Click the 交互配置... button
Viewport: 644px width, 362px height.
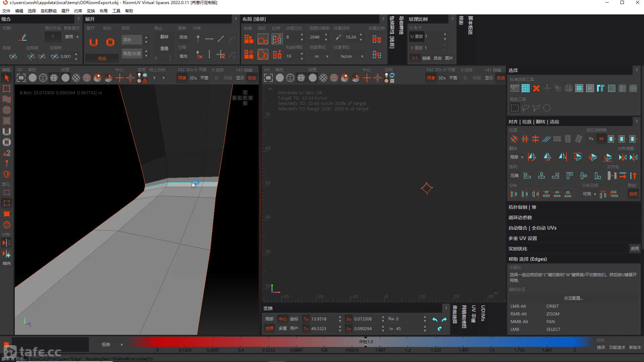pos(573,298)
